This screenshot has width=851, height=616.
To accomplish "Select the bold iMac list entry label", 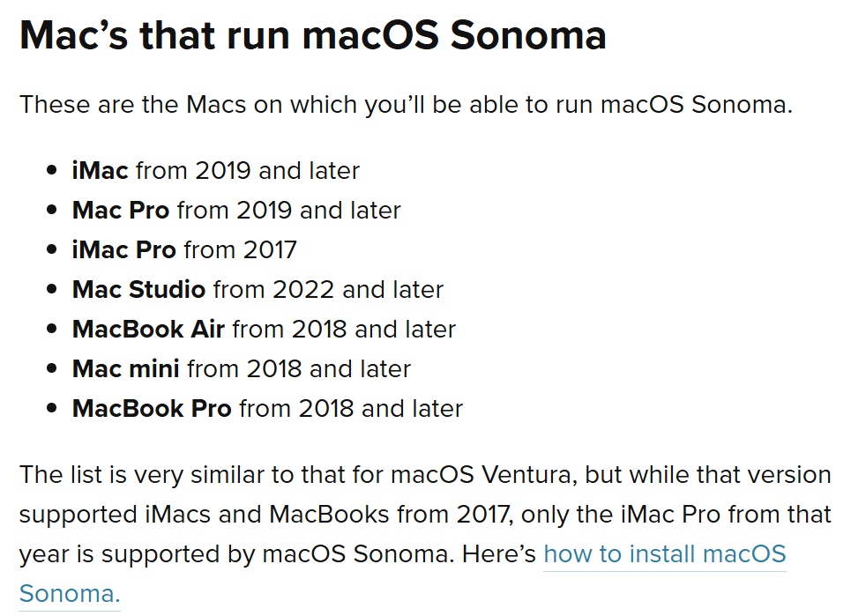I will (x=100, y=171).
